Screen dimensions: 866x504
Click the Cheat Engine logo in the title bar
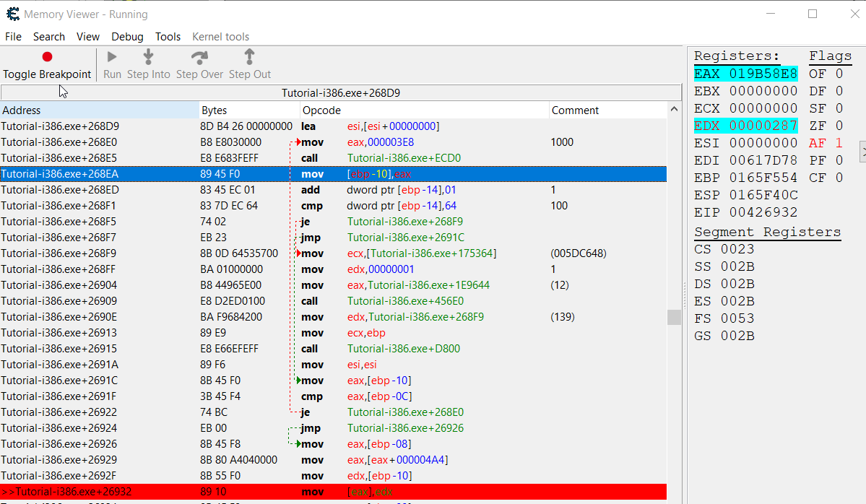13,13
